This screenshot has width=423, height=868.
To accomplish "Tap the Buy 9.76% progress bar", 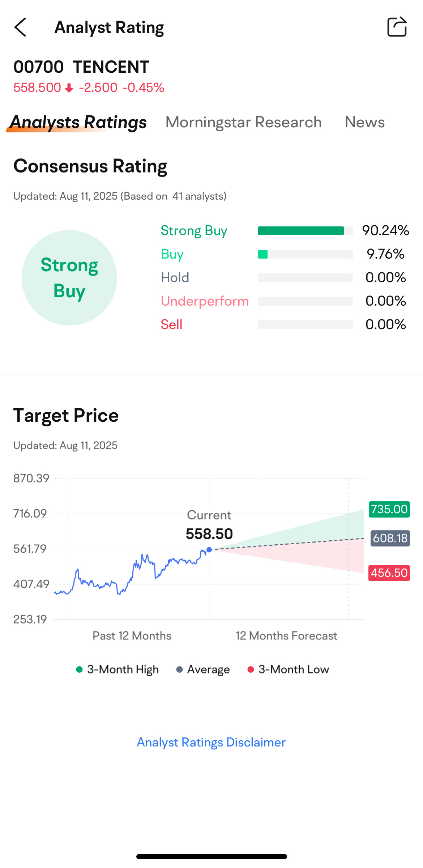I will tap(305, 254).
